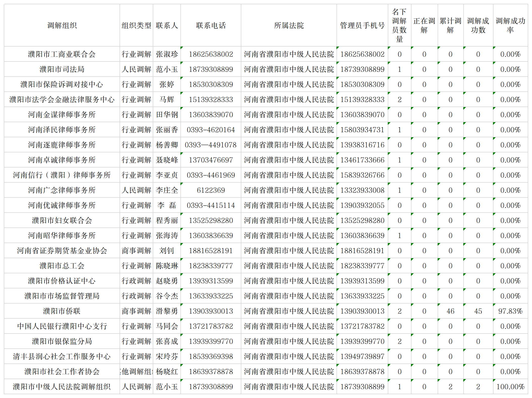Select the cell 河南逐鹿律师事务所

[62, 145]
